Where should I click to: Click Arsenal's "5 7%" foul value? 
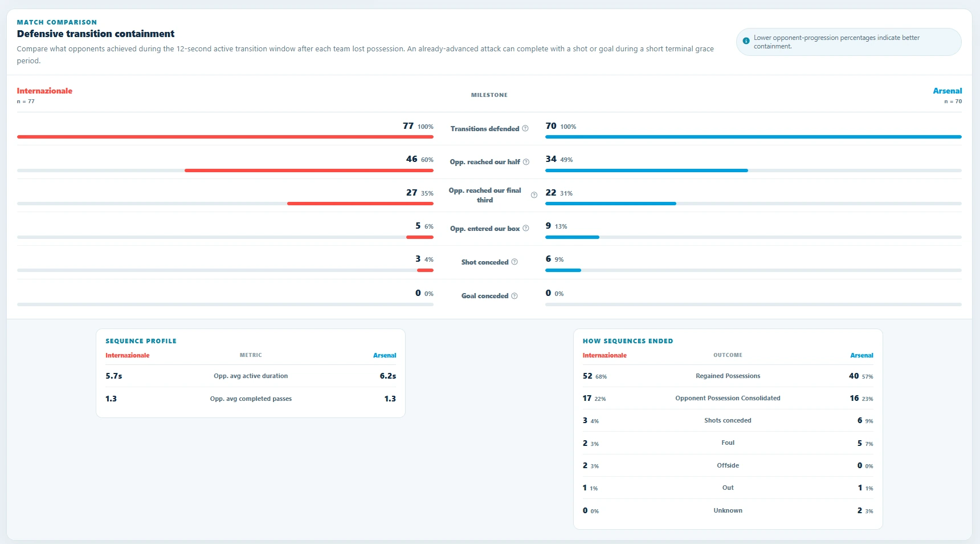865,443
